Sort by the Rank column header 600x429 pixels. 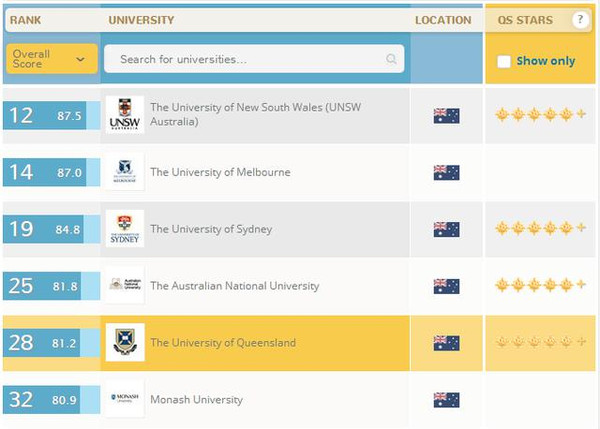coord(25,20)
